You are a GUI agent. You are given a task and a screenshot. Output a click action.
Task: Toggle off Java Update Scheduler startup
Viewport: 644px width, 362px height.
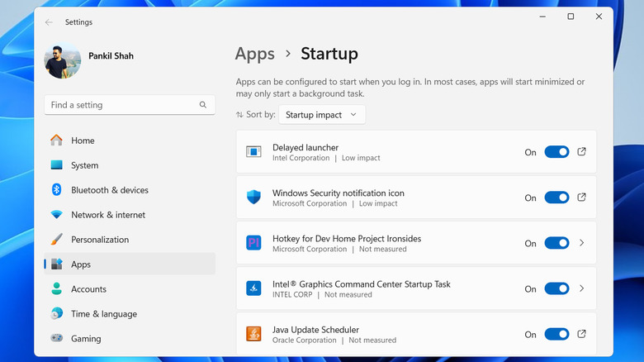tap(556, 334)
